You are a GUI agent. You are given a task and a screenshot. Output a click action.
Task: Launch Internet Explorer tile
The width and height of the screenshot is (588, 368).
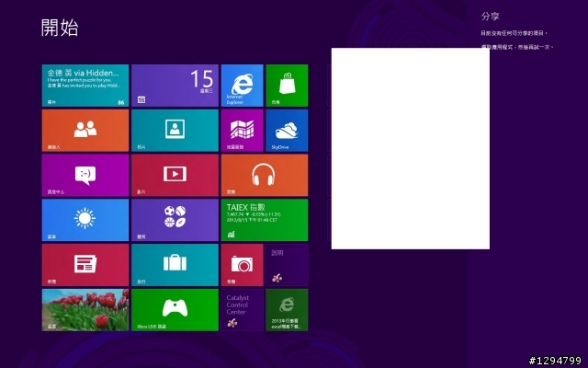242,86
